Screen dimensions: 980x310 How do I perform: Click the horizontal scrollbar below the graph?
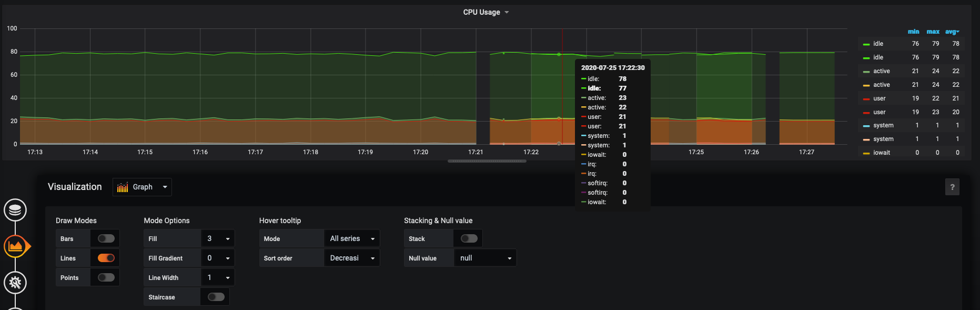487,161
